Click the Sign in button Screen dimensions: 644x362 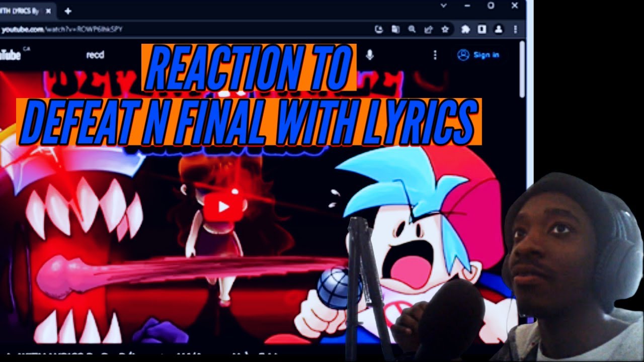tap(478, 55)
